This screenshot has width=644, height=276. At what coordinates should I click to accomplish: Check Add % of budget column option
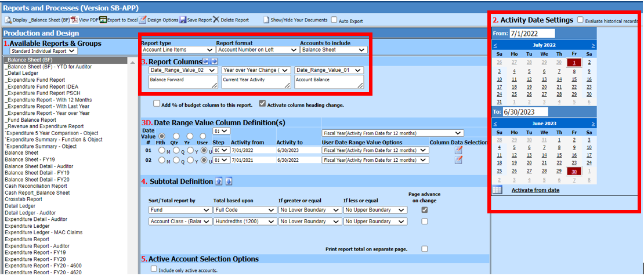click(157, 104)
